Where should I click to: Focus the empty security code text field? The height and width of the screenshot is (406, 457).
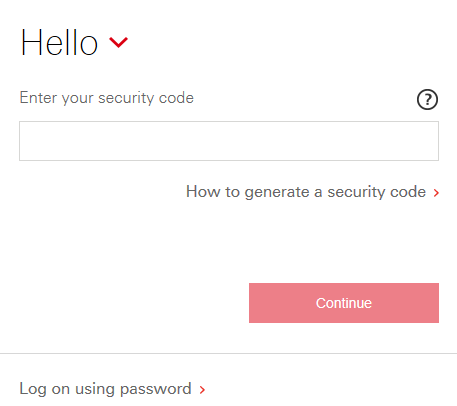pyautogui.click(x=229, y=141)
